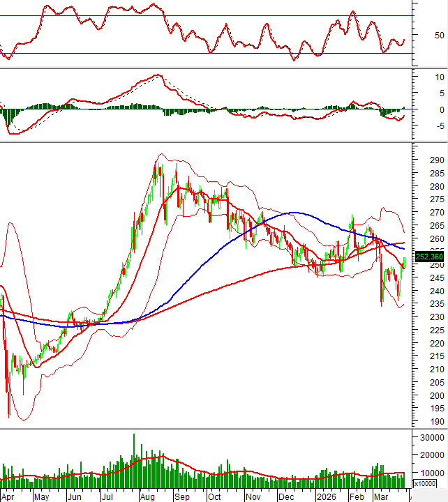
Task: Click the 10000 volume axis label
Action: pyautogui.click(x=432, y=473)
